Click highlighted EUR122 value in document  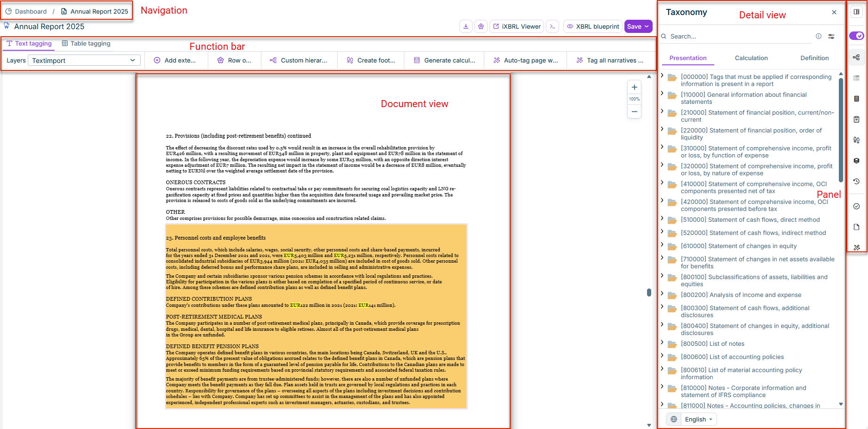click(299, 305)
